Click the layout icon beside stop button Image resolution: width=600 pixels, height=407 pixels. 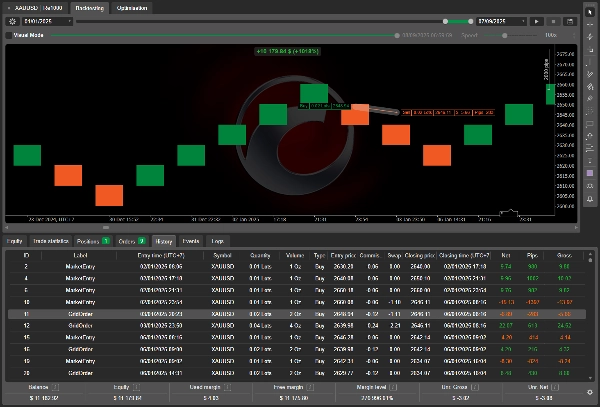point(568,21)
